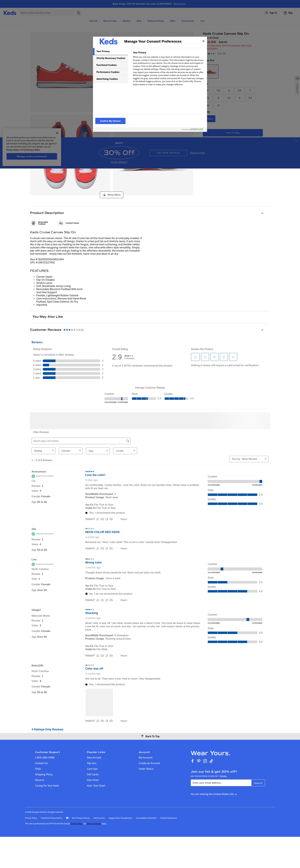Open 4 Ratings-Only Reviews link

click(48, 729)
